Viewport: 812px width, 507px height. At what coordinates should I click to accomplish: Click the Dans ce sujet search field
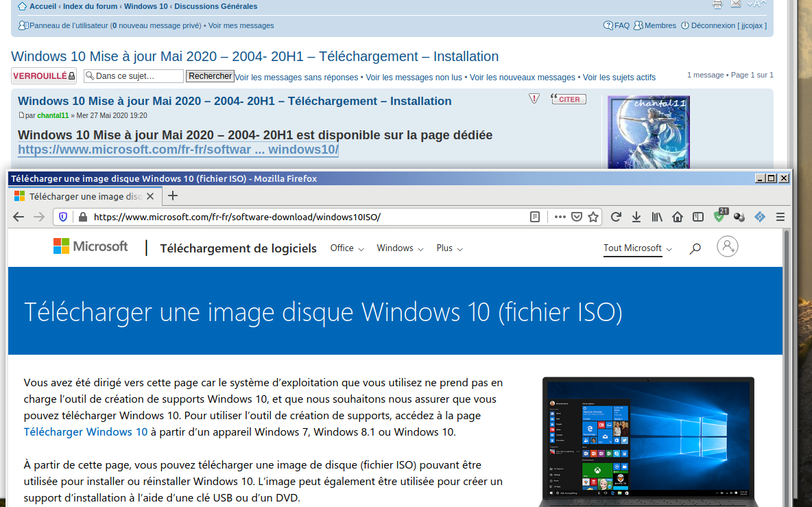click(134, 76)
